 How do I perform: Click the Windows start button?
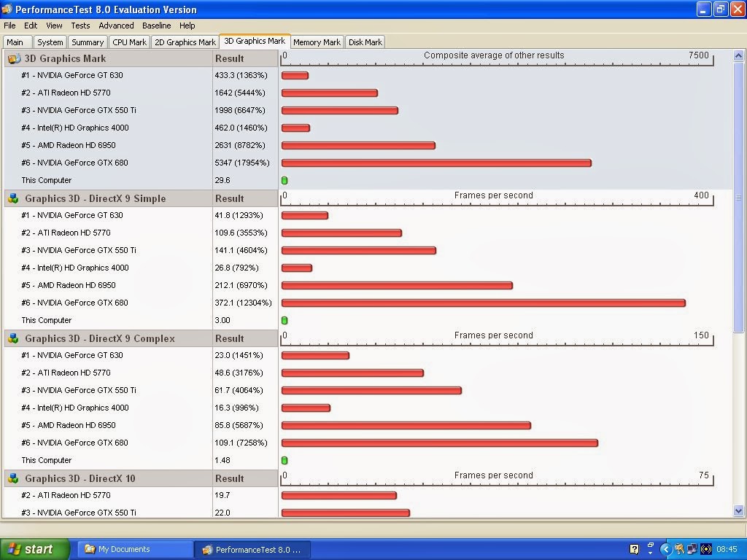(35, 549)
